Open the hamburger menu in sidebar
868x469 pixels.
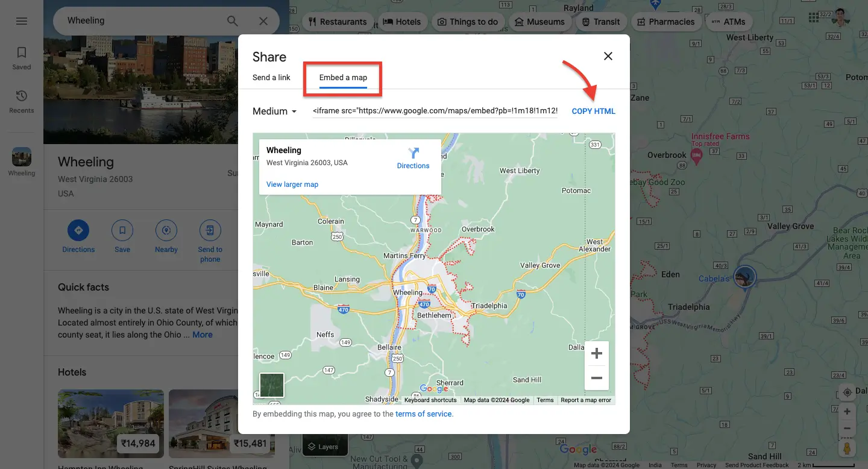22,21
